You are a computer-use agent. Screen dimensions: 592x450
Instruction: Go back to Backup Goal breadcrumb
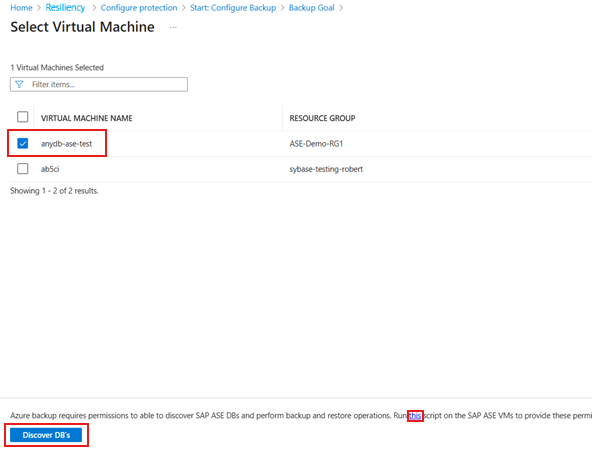tap(311, 8)
